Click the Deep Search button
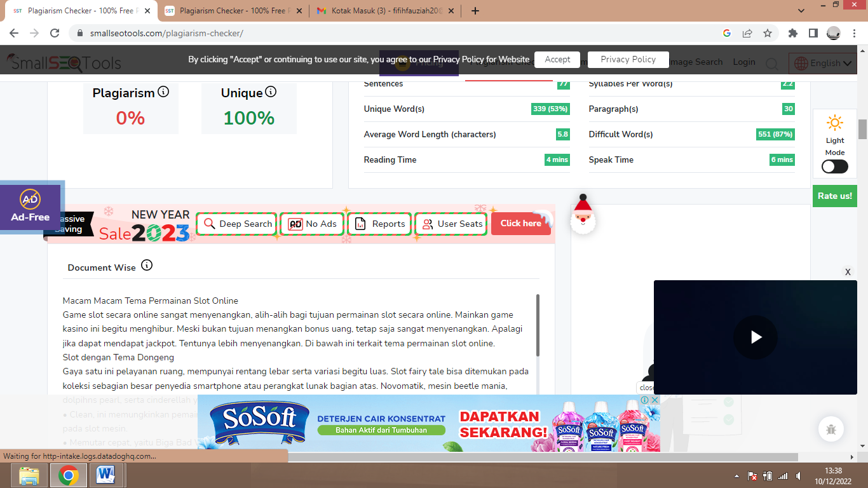The image size is (868, 488). click(236, 224)
